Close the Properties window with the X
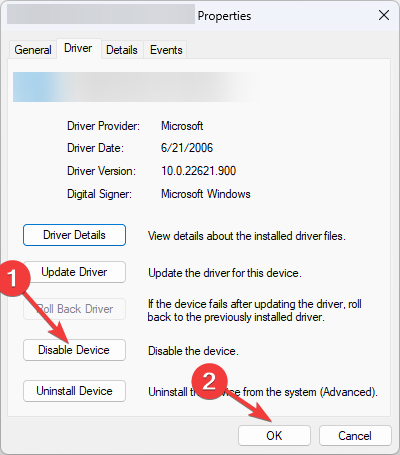The height and width of the screenshot is (455, 400). [384, 15]
